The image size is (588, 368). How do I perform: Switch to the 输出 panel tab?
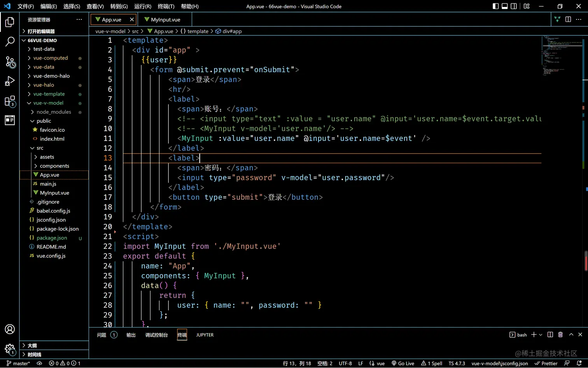click(131, 335)
